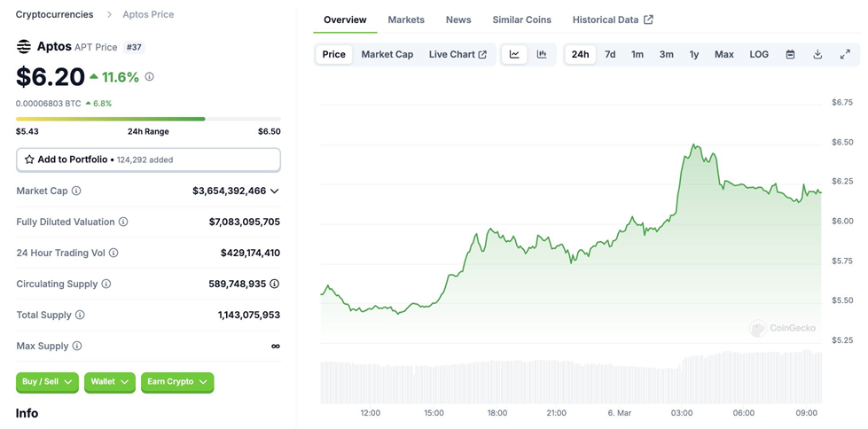Click the #37 rank badge
Viewport: 868px width, 429px height.
tap(134, 47)
